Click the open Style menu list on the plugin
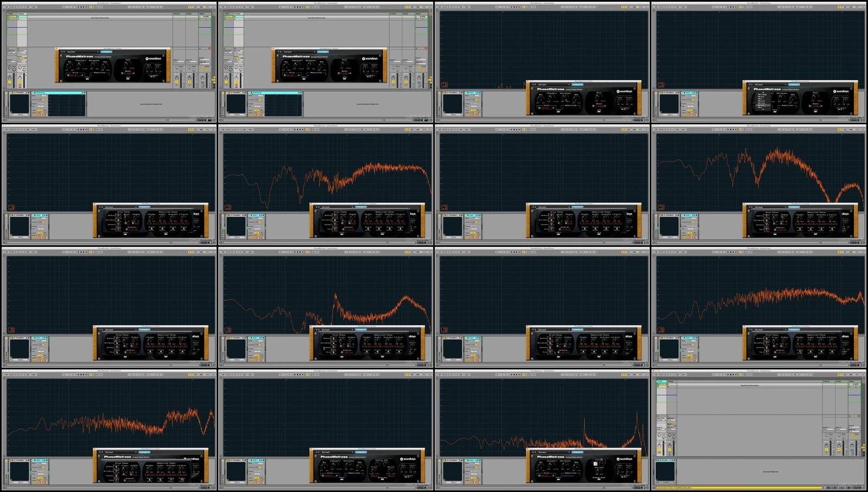 coord(763,101)
